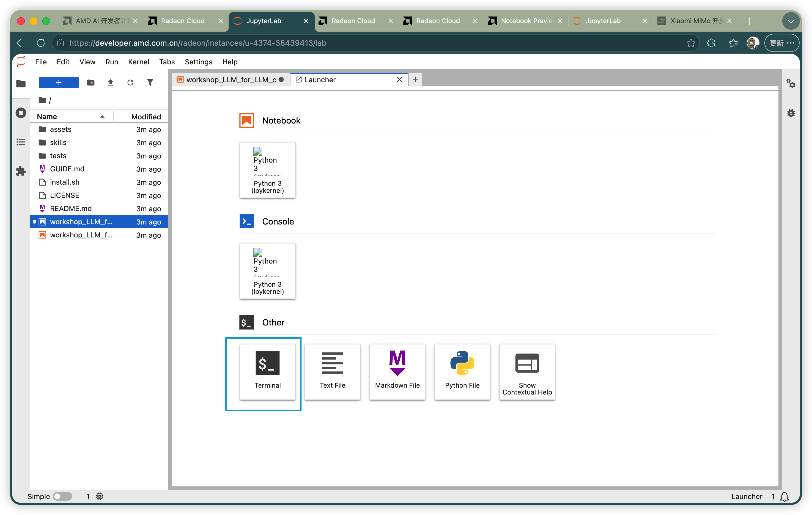This screenshot has width=812, height=515.
Task: Launch Python 3 (ipykernel) console
Action: point(267,271)
